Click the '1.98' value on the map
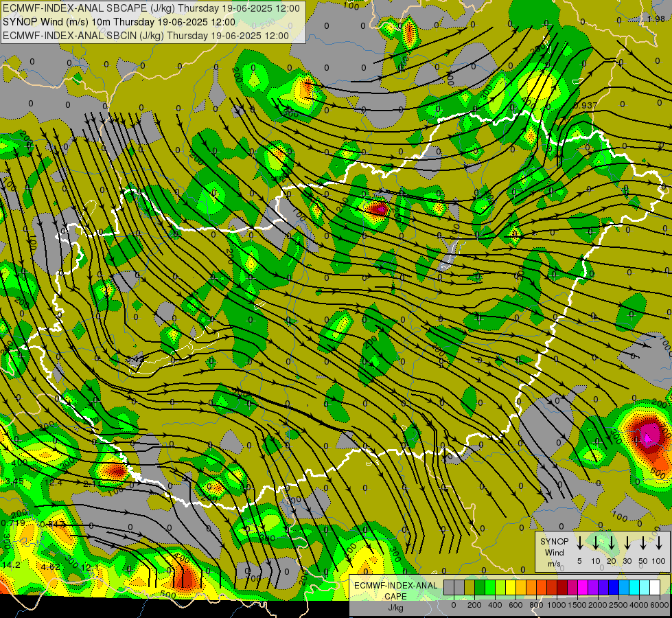The image size is (672, 618). pos(656,19)
